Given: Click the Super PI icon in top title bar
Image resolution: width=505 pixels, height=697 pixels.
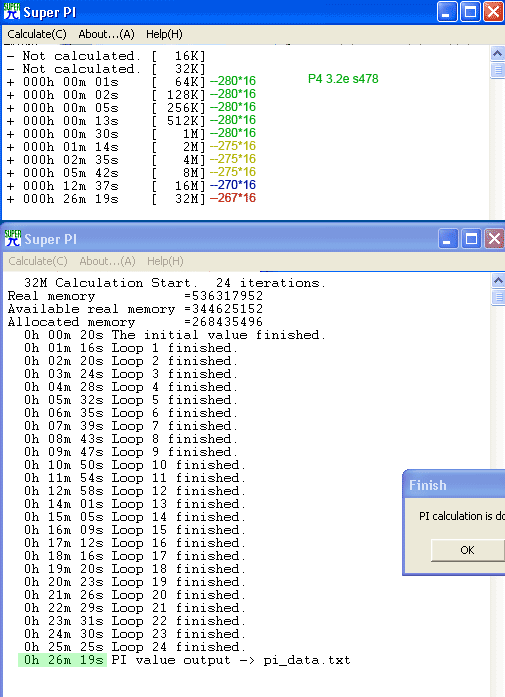Looking at the screenshot, I should tap(12, 12).
